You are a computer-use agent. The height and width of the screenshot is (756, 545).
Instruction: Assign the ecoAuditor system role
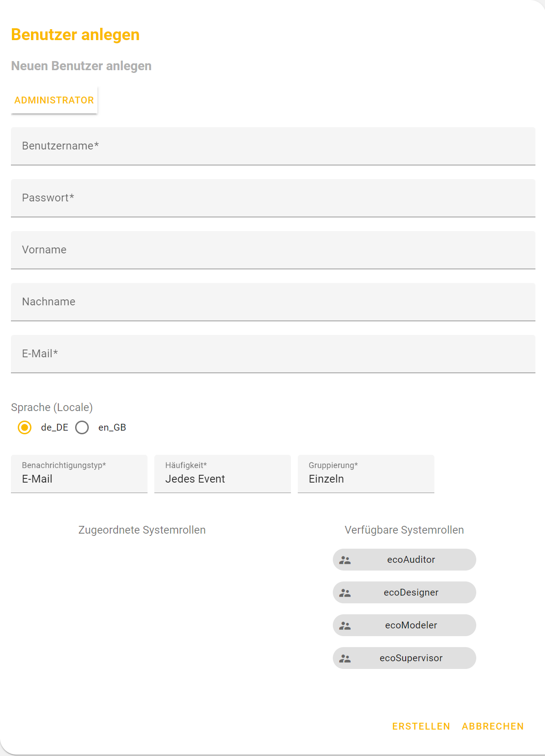pyautogui.click(x=411, y=560)
